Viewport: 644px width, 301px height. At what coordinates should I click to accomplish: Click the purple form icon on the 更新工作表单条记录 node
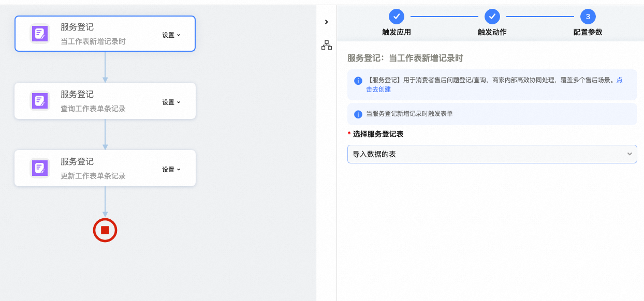click(x=40, y=168)
